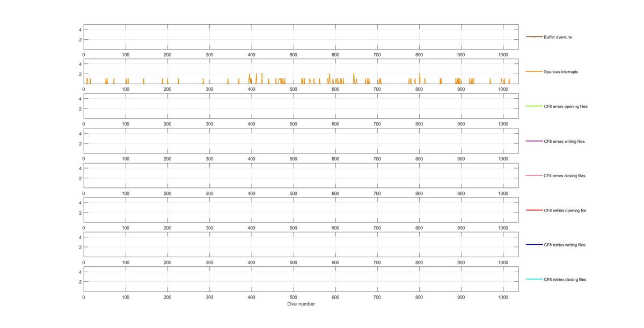Select the pink CF8 errors closing legend line
Screen dimensions: 644x328
[x=535, y=176]
